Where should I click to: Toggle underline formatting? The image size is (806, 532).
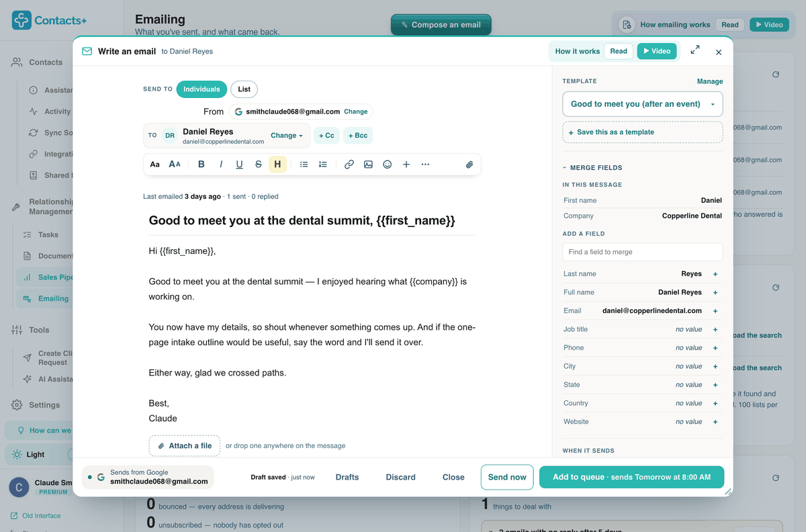[x=239, y=165]
